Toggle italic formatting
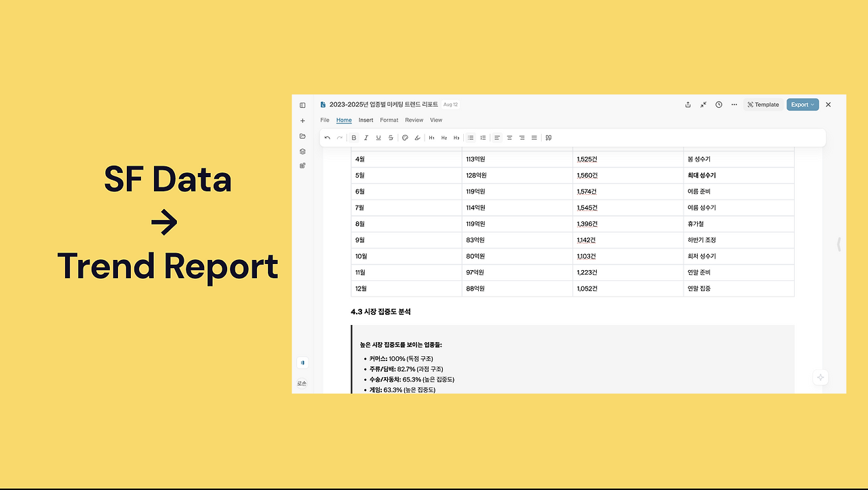Image resolution: width=868 pixels, height=490 pixels. (x=366, y=138)
